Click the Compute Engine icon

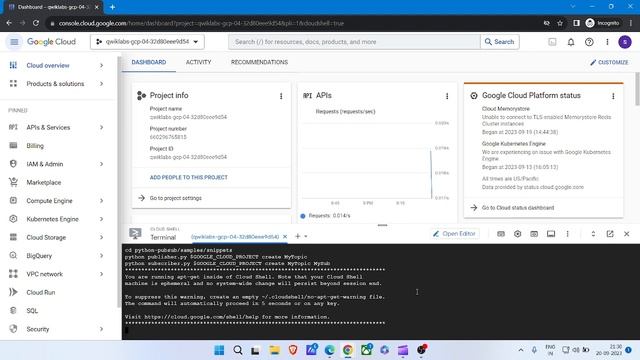coord(13,200)
